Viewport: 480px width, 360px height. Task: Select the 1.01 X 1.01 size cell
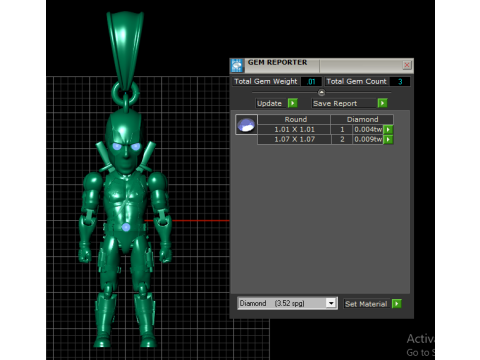pyautogui.click(x=294, y=129)
